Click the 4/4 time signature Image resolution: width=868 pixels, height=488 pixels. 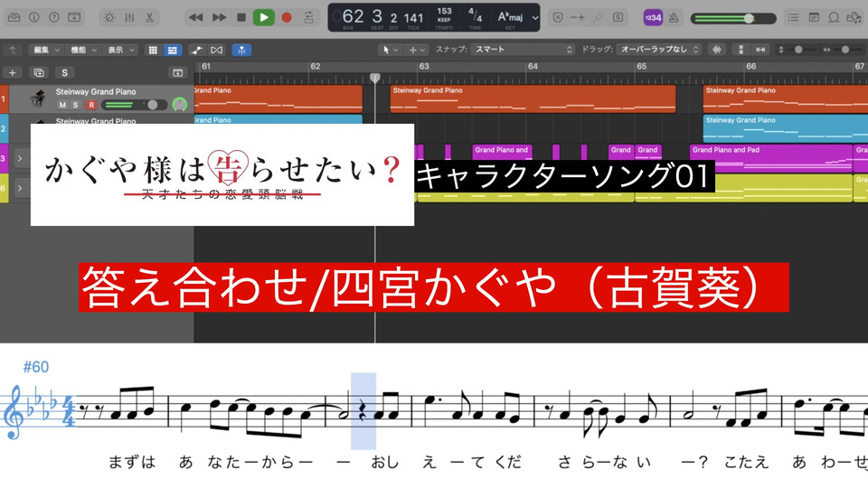pos(475,14)
